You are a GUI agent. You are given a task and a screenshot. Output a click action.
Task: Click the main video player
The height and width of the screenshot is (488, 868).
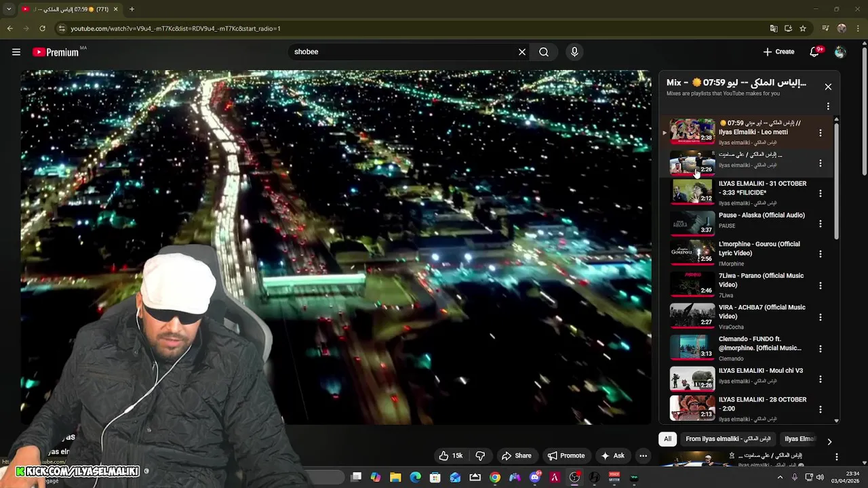tap(336, 247)
